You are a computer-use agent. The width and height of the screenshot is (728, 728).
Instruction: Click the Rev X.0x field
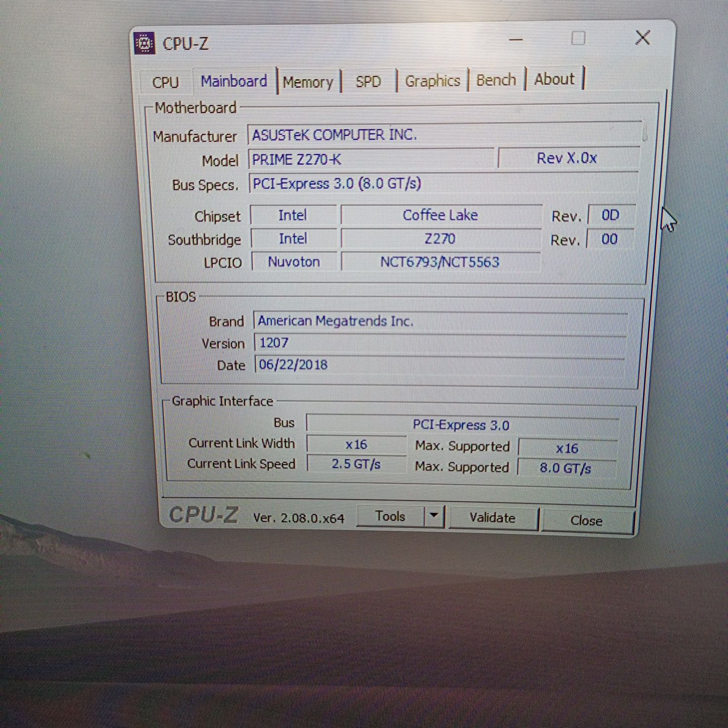click(x=568, y=158)
